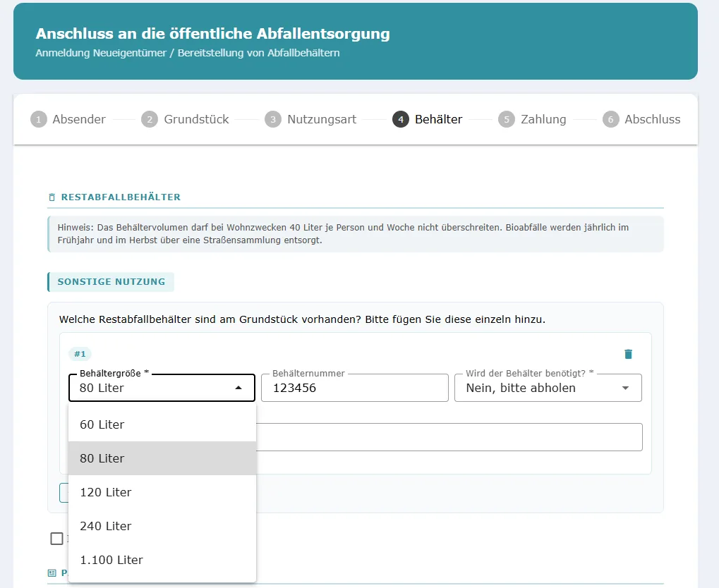The image size is (719, 588).
Task: Tick the checkbox below the container box
Action: (57, 539)
